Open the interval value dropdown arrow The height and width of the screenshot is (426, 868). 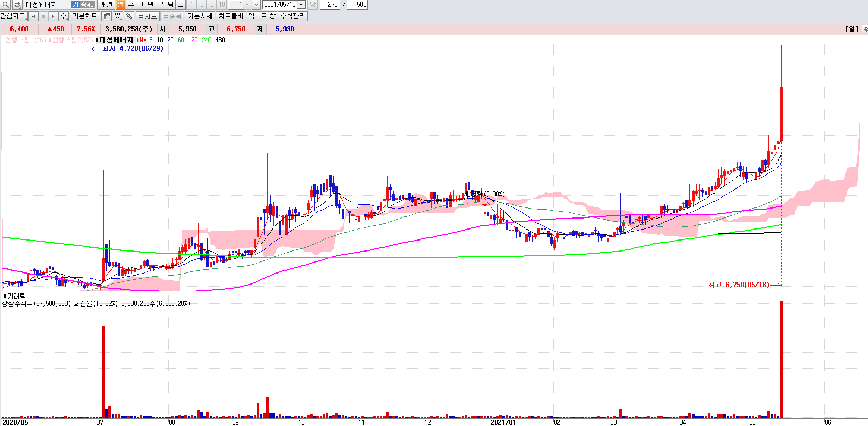click(247, 5)
